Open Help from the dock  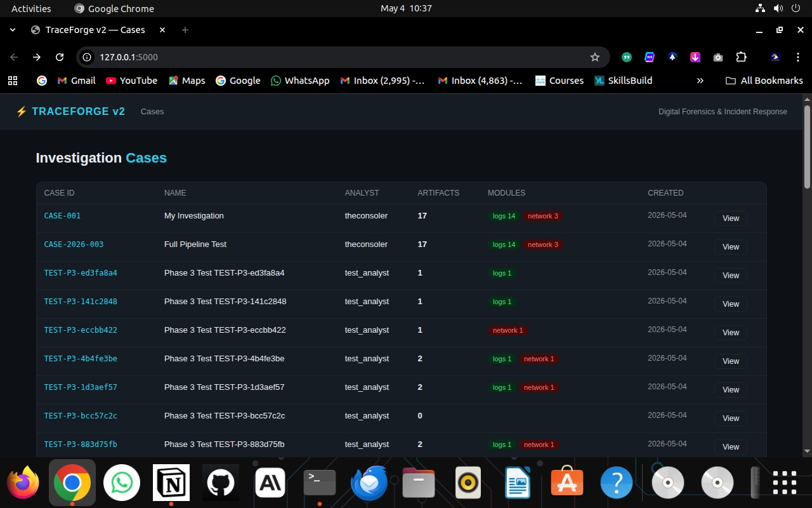click(x=617, y=483)
